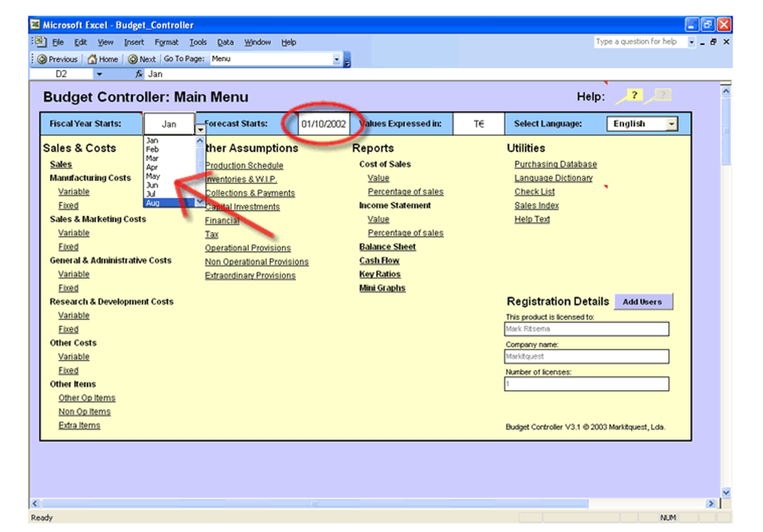The image size is (763, 532).
Task: Open Fixed under Sales & Marketing Costs
Action: pyautogui.click(x=69, y=247)
